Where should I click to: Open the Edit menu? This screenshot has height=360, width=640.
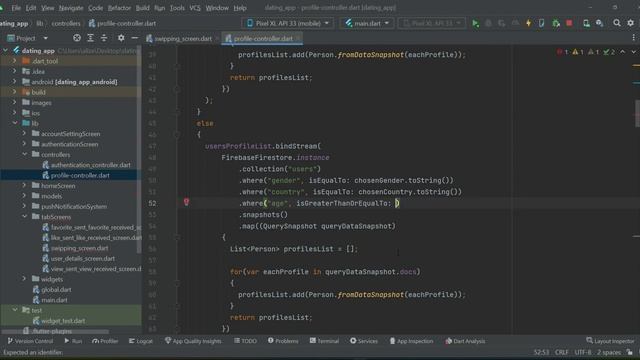(x=31, y=8)
